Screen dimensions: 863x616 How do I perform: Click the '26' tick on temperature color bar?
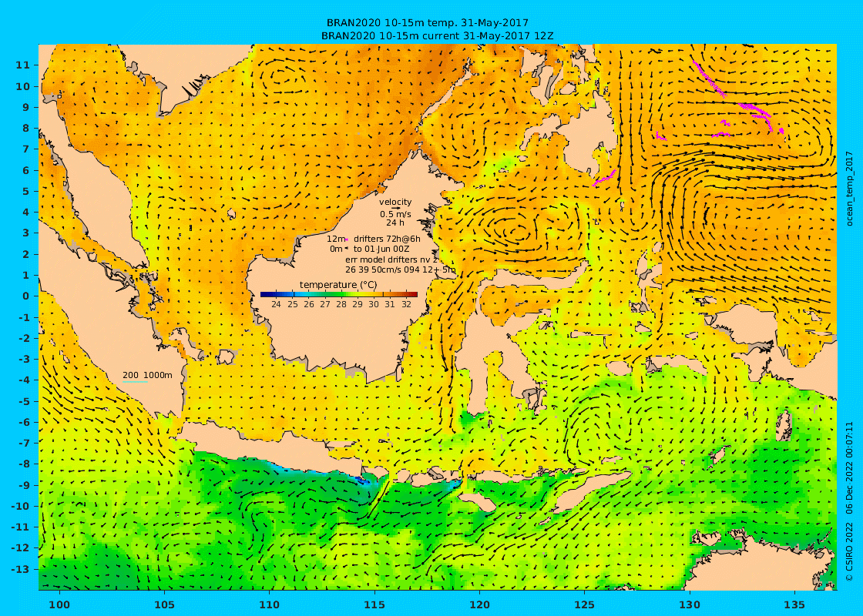309,304
